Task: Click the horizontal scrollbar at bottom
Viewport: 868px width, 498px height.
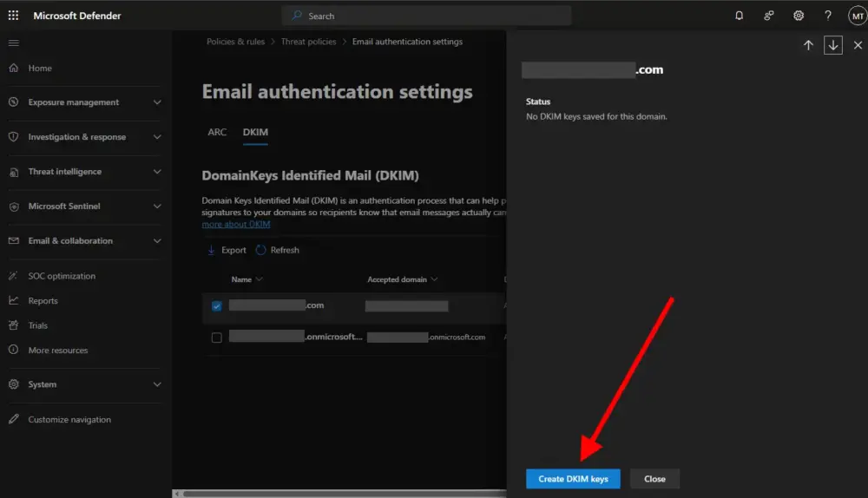Action: (x=345, y=494)
